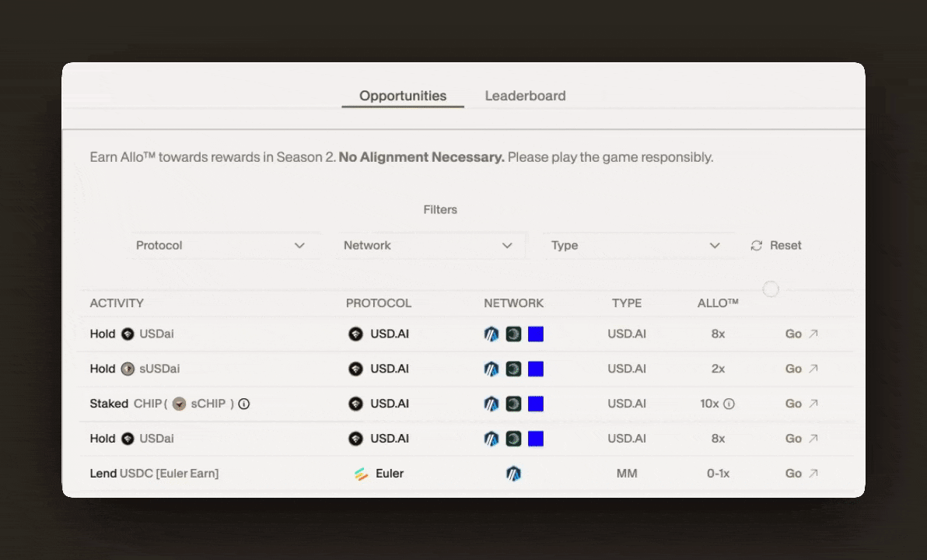Click the Lend USDC [Euler Earn] activity
This screenshot has width=927, height=560.
coord(154,474)
